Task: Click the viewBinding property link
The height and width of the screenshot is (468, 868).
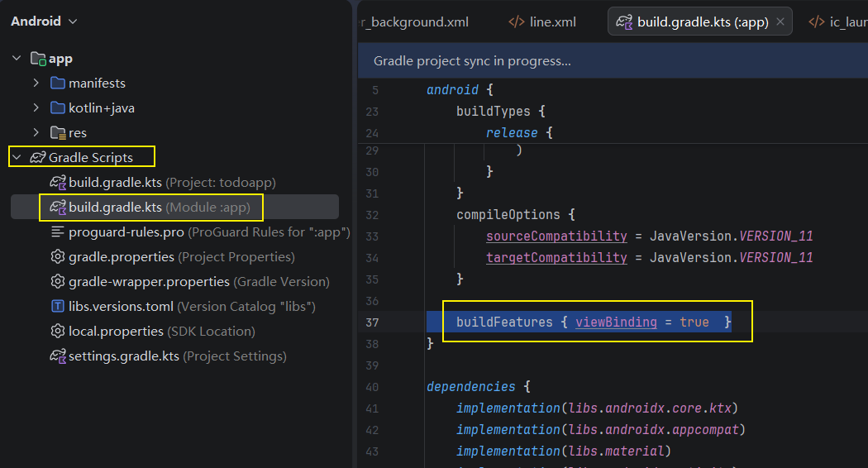Action: (x=616, y=322)
